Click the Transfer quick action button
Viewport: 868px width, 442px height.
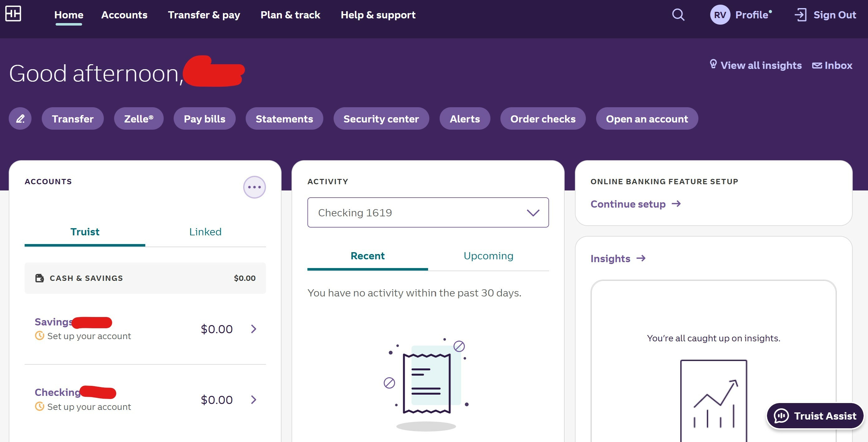pyautogui.click(x=73, y=118)
